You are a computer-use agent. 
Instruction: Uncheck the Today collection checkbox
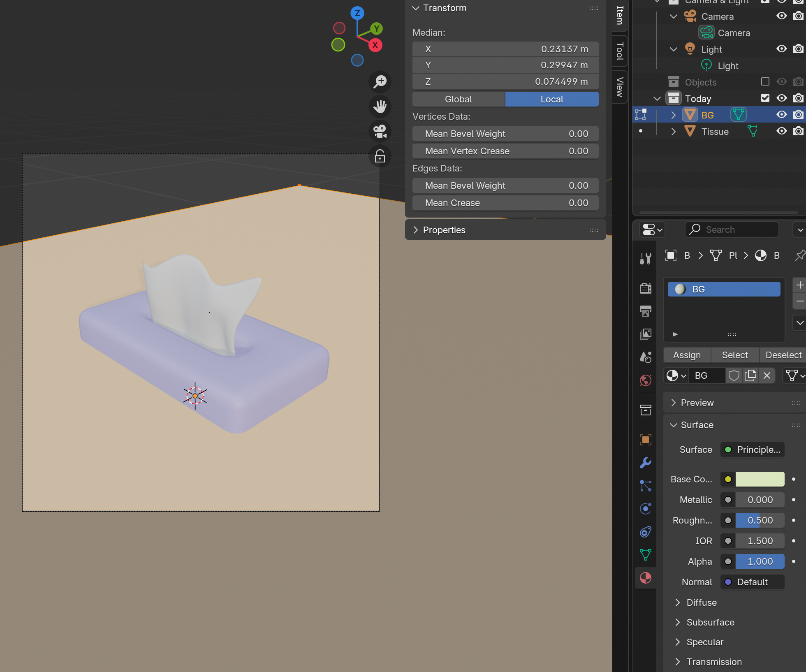coord(765,98)
